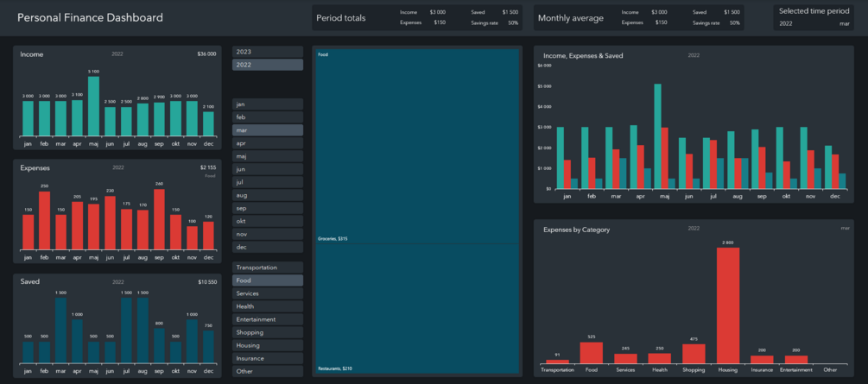The image size is (868, 384).
Task: Choose Entertainment category slicer
Action: tap(268, 319)
